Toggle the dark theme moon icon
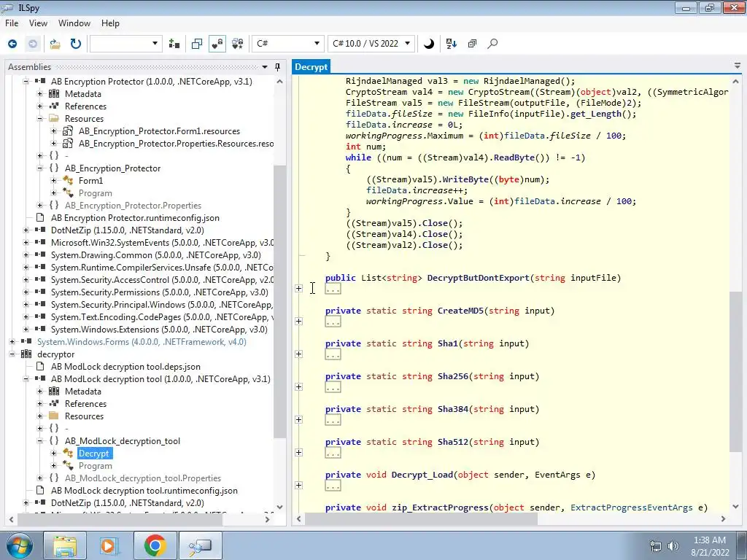This screenshot has height=560, width=747. [x=429, y=44]
